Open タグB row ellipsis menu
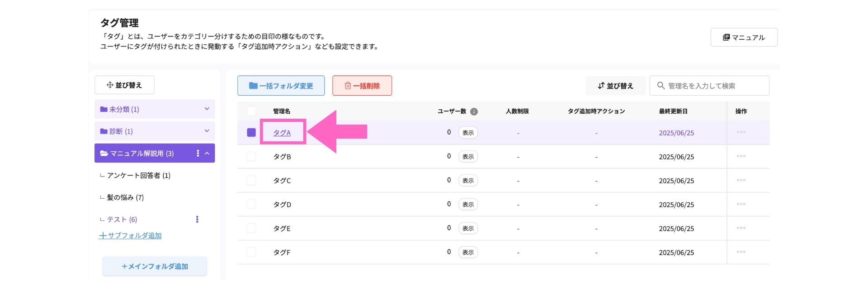868x289 pixels. coord(741,156)
